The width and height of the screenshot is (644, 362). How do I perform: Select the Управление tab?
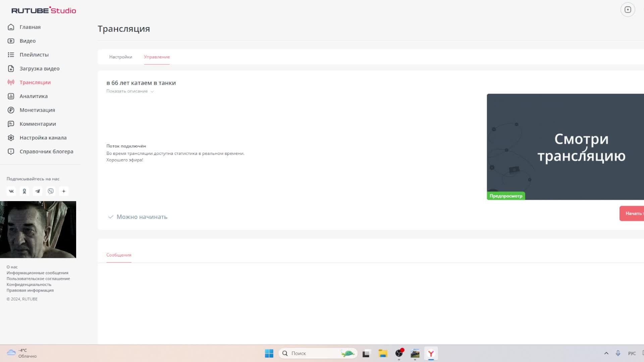(x=157, y=57)
